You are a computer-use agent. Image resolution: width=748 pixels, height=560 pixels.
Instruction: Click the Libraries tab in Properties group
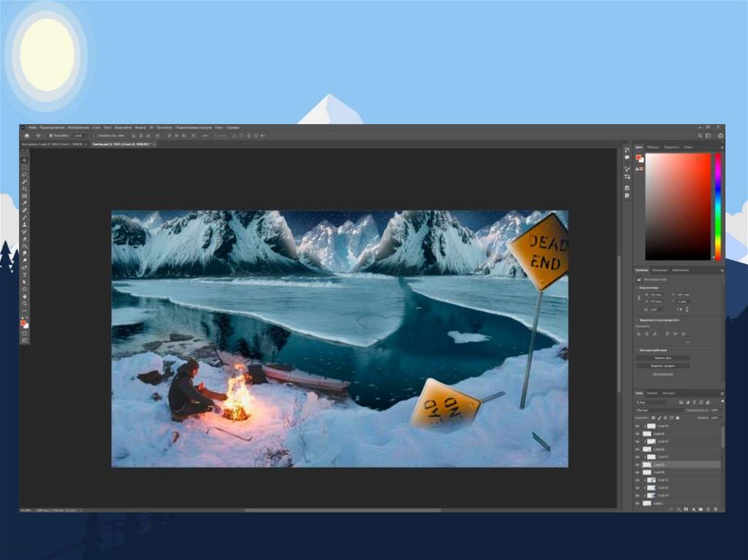point(681,270)
